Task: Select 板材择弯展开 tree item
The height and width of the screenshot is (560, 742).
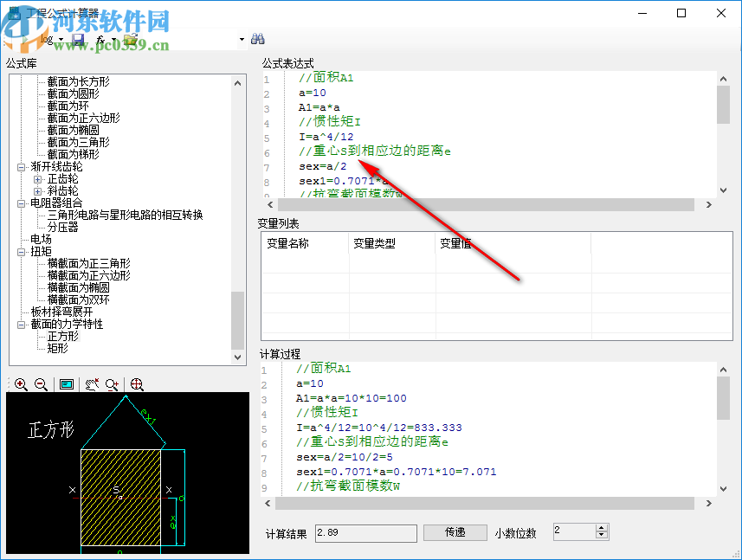Action: (61, 312)
